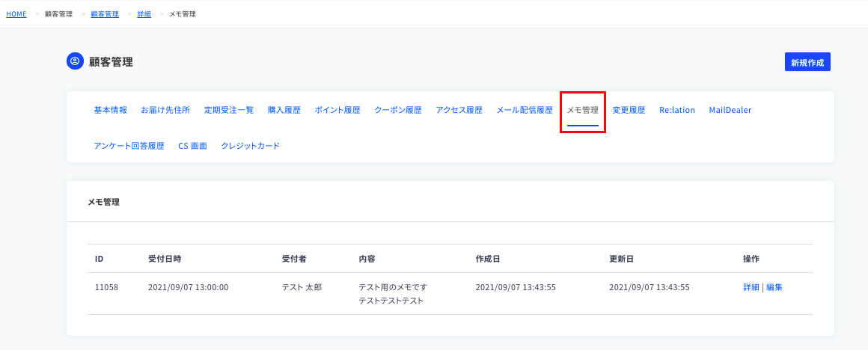
Task: Go to クーポン履歴 tab
Action: (x=398, y=110)
